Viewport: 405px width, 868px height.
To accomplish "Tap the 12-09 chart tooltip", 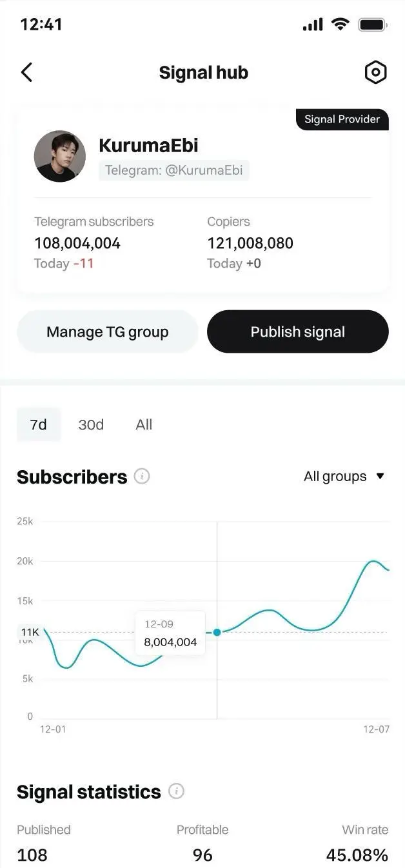I will click(170, 633).
